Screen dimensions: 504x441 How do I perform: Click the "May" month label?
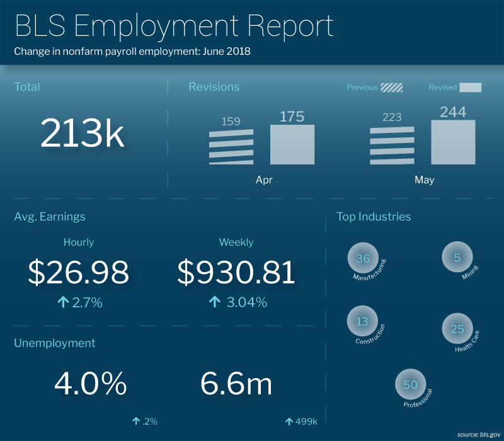[424, 180]
